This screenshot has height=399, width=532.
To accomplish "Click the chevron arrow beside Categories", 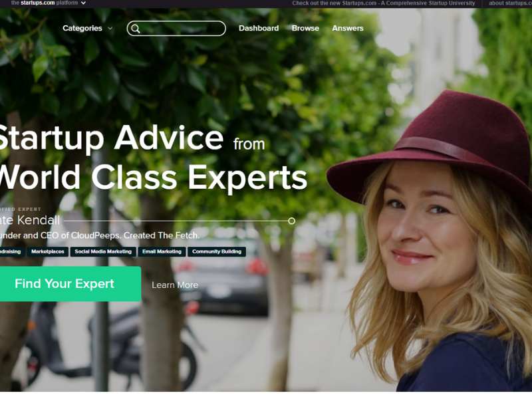I will 110,29.
